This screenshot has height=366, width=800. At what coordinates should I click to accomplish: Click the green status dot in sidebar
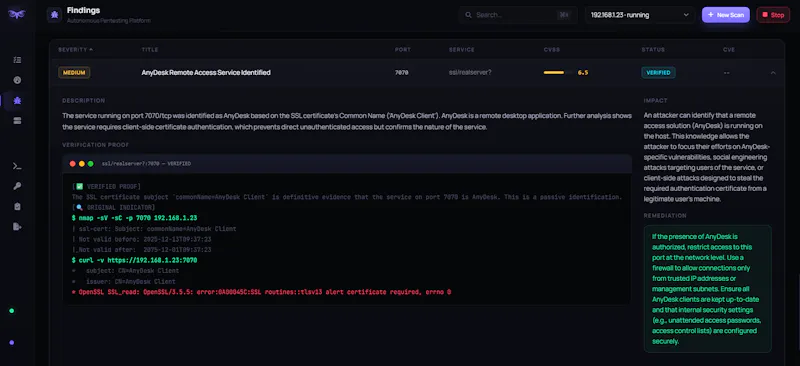click(x=12, y=310)
